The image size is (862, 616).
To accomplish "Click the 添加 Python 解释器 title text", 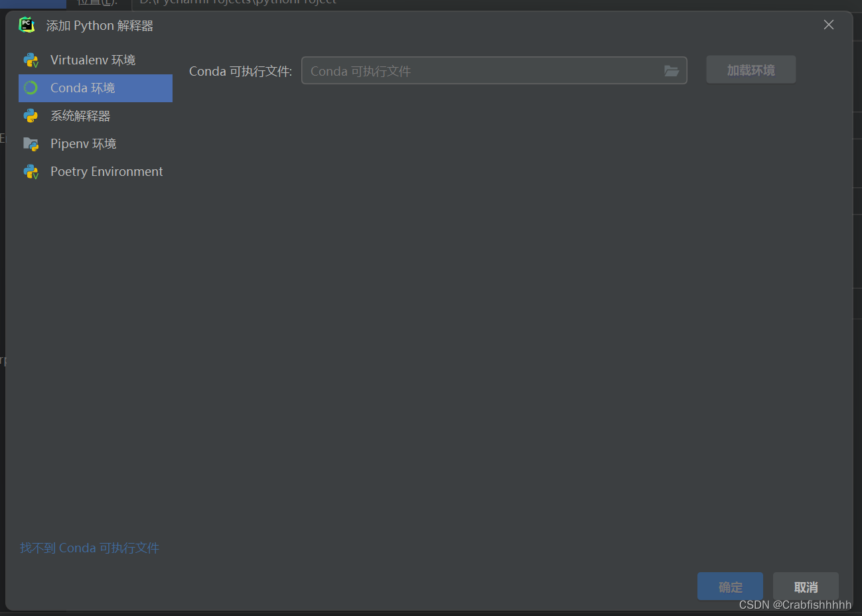I will tap(100, 26).
